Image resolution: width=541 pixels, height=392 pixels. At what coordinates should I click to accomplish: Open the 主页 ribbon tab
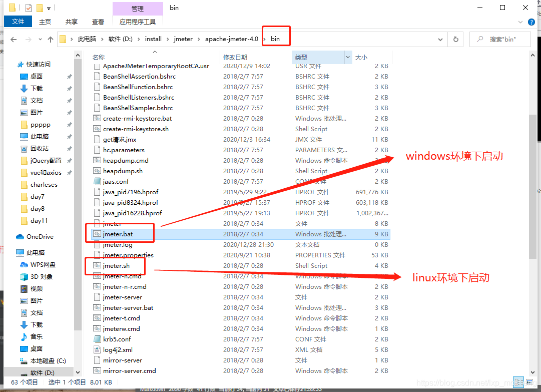45,22
